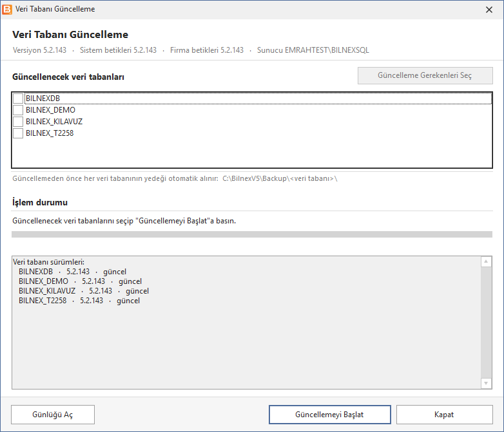This screenshot has width=504, height=432.
Task: Tick the BILNEXDB checkbox
Action: pyautogui.click(x=18, y=99)
